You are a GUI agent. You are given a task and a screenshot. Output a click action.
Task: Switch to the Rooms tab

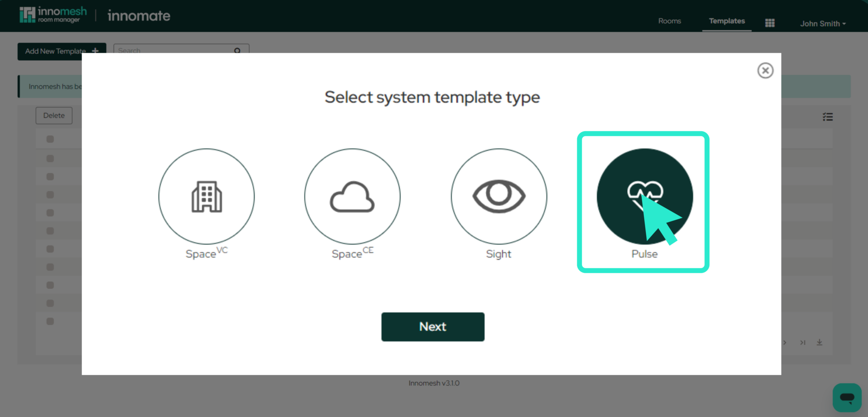(x=669, y=20)
